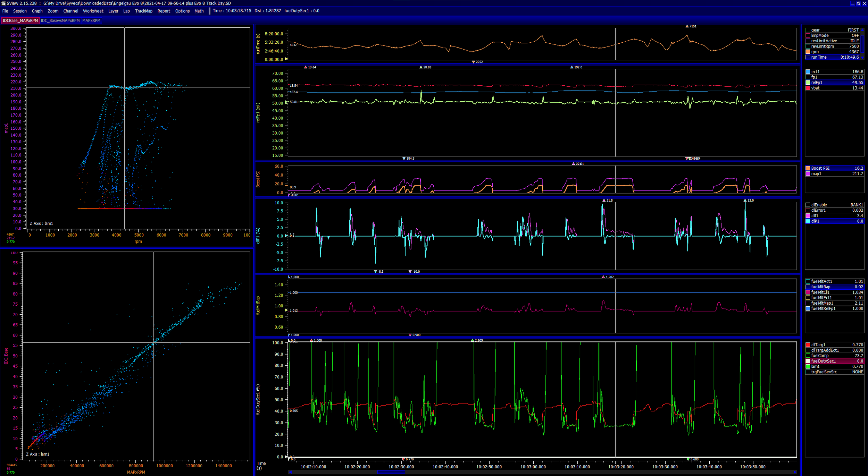The image size is (868, 476).
Task: Open the TrackMap menu
Action: pos(143,11)
